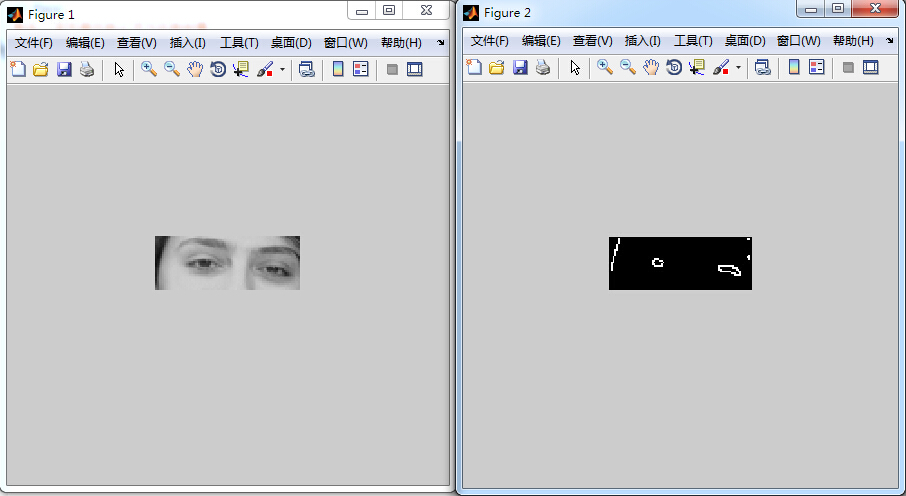The image size is (906, 496).
Task: Open 帮助(H) menu in Figure 1
Action: coord(401,43)
